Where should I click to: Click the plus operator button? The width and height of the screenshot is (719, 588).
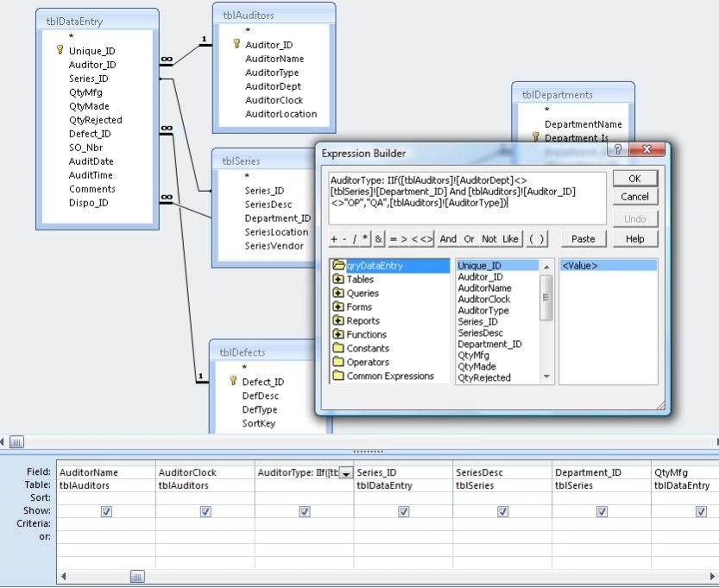[x=334, y=238]
